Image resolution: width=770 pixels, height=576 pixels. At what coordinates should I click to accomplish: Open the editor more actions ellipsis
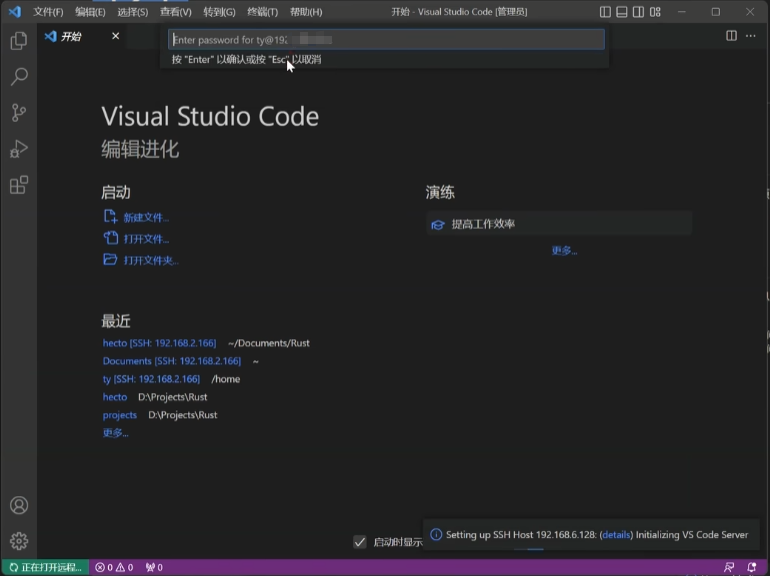[x=750, y=35]
